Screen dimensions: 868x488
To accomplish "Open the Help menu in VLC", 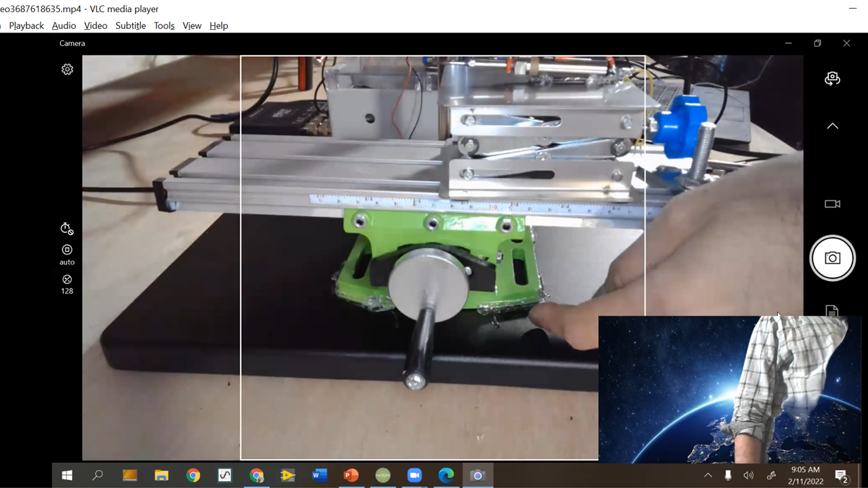I will [x=218, y=26].
